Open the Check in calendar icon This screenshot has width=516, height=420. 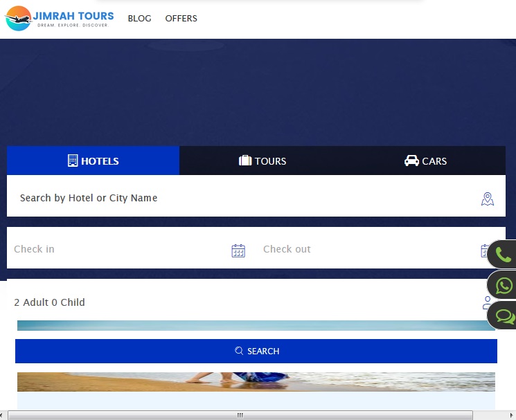pyautogui.click(x=238, y=250)
